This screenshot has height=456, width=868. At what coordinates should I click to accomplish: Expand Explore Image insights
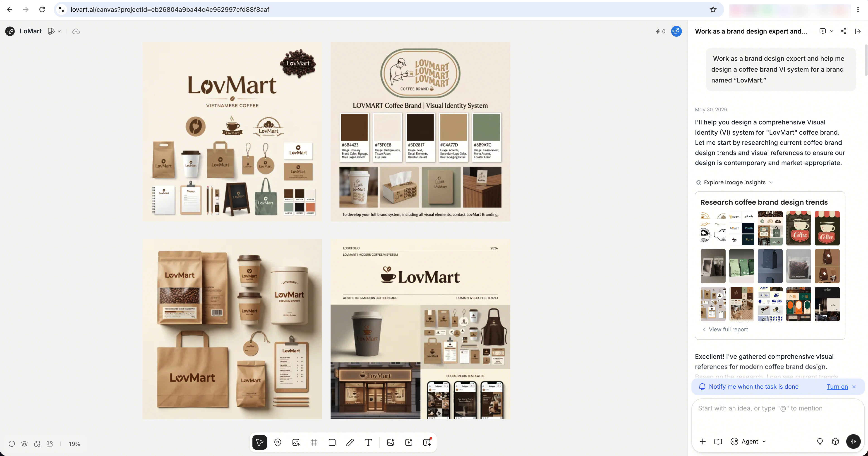pos(735,182)
